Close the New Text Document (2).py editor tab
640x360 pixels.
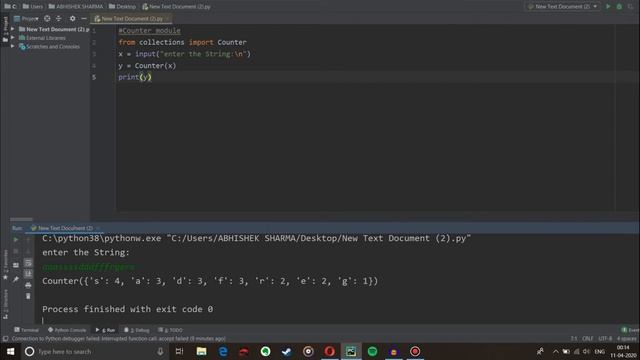(x=167, y=18)
